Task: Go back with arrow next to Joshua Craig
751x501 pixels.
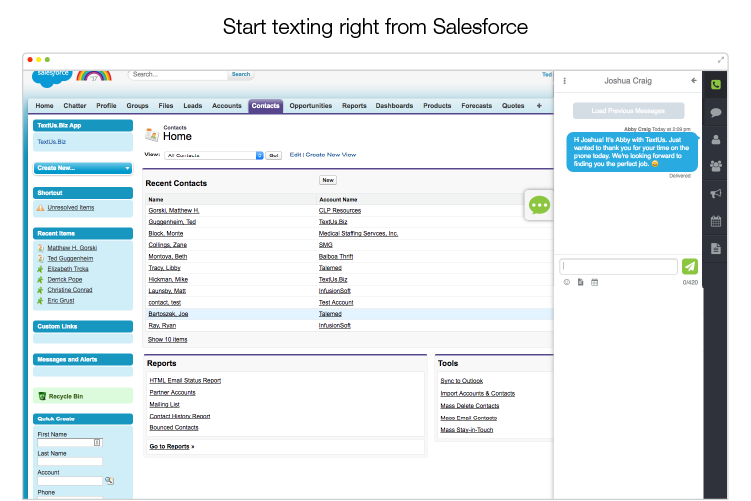Action: click(x=694, y=80)
